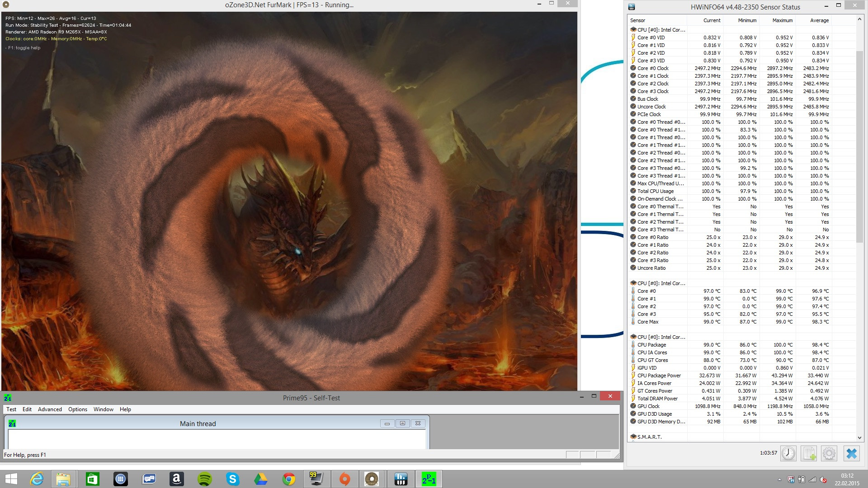Maximize the Main thread child window
This screenshot has width=868, height=488.
[x=402, y=423]
